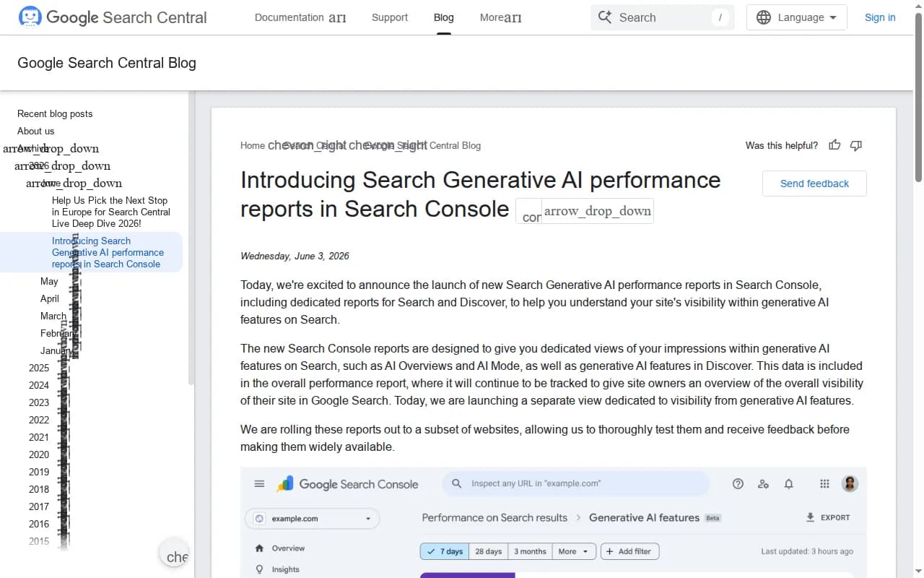
Task: Expand April in the archive
Action: click(x=50, y=298)
